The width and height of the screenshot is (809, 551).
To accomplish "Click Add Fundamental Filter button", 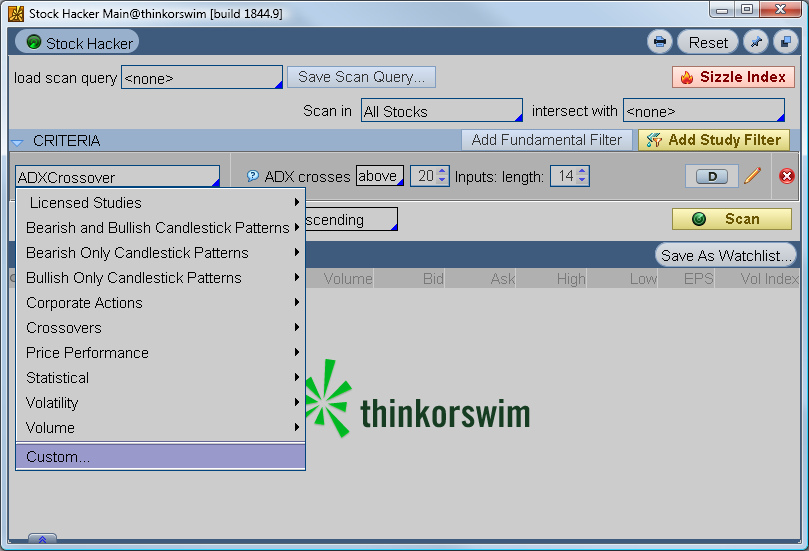I will (x=546, y=140).
